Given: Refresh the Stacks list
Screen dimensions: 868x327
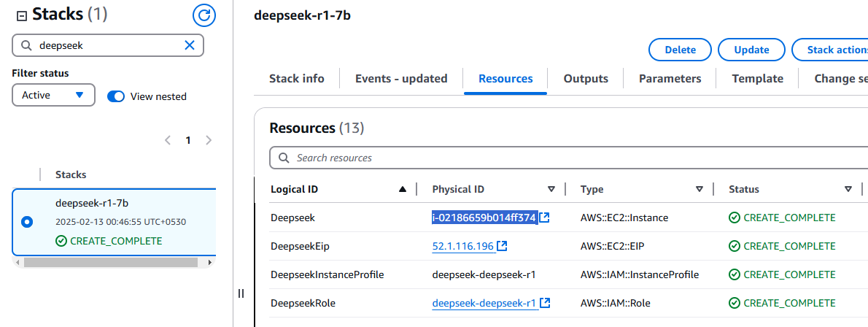Looking at the screenshot, I should pyautogui.click(x=204, y=15).
